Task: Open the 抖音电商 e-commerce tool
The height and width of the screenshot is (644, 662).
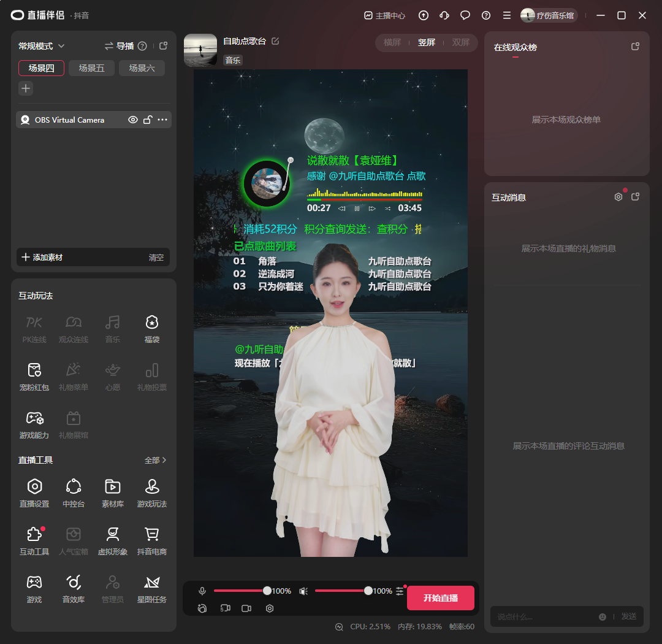Action: pyautogui.click(x=151, y=541)
